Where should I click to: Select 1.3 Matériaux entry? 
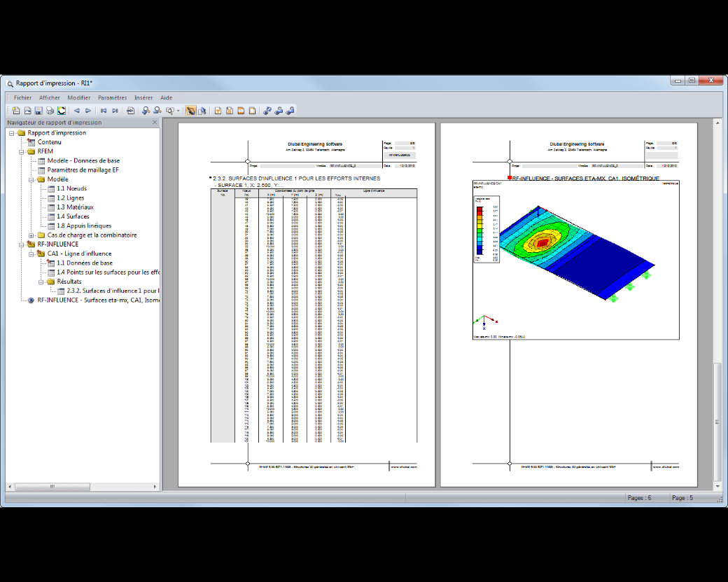coord(75,207)
